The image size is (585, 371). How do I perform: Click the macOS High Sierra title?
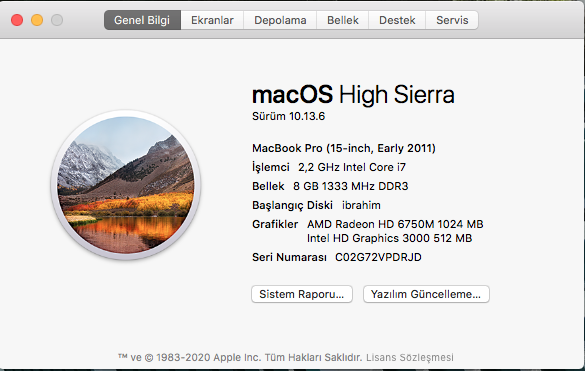tap(353, 94)
